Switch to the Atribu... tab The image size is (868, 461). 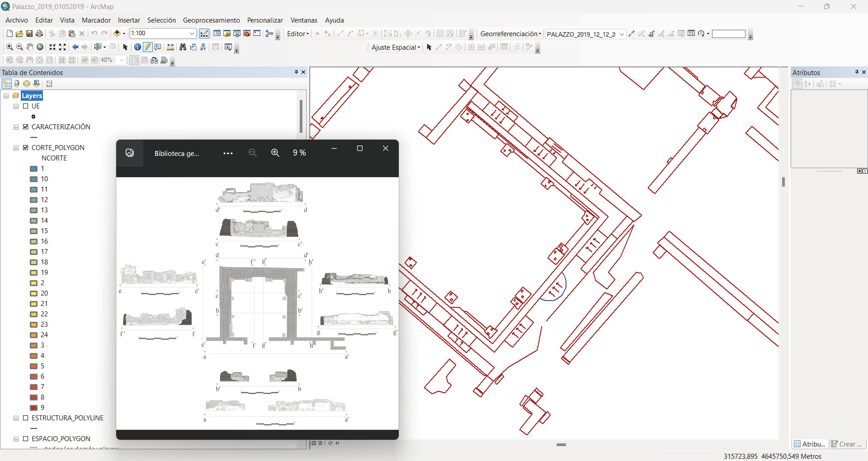click(810, 444)
